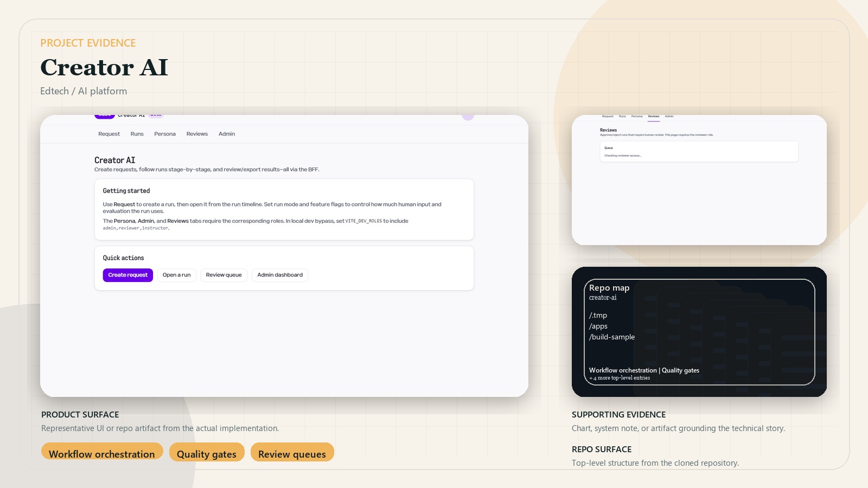Image resolution: width=868 pixels, height=488 pixels.
Task: Switch to the Runs tab
Action: (137, 134)
